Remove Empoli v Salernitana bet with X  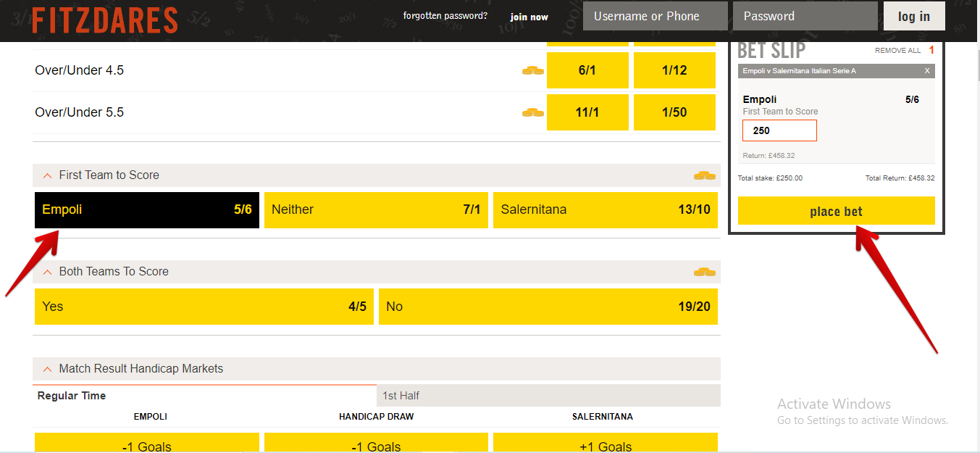pyautogui.click(x=927, y=71)
